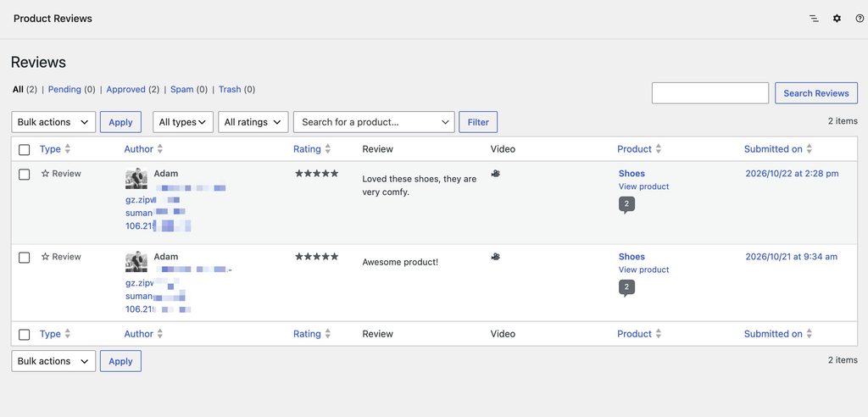
Task: Click Filter button
Action: point(478,122)
